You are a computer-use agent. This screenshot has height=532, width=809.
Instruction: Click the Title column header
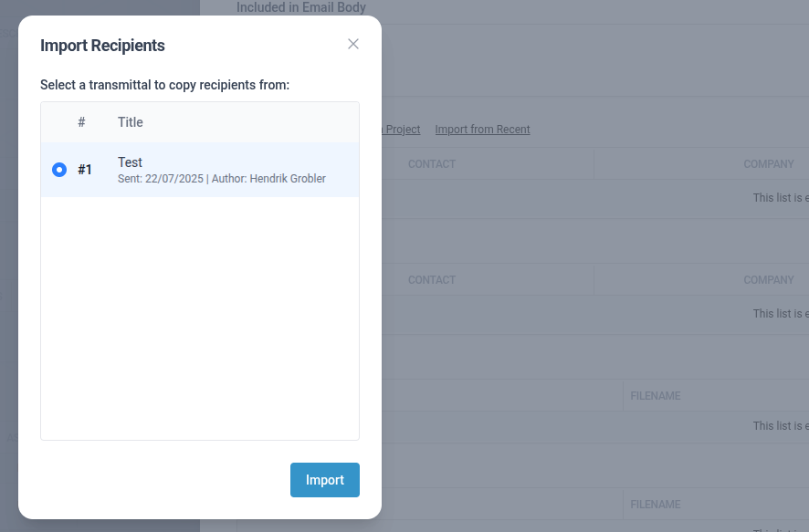click(131, 122)
